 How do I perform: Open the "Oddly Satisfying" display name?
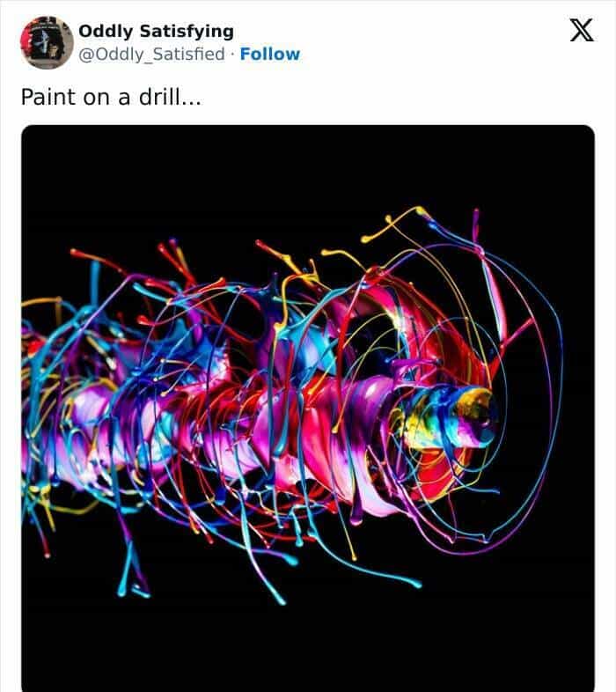click(156, 31)
